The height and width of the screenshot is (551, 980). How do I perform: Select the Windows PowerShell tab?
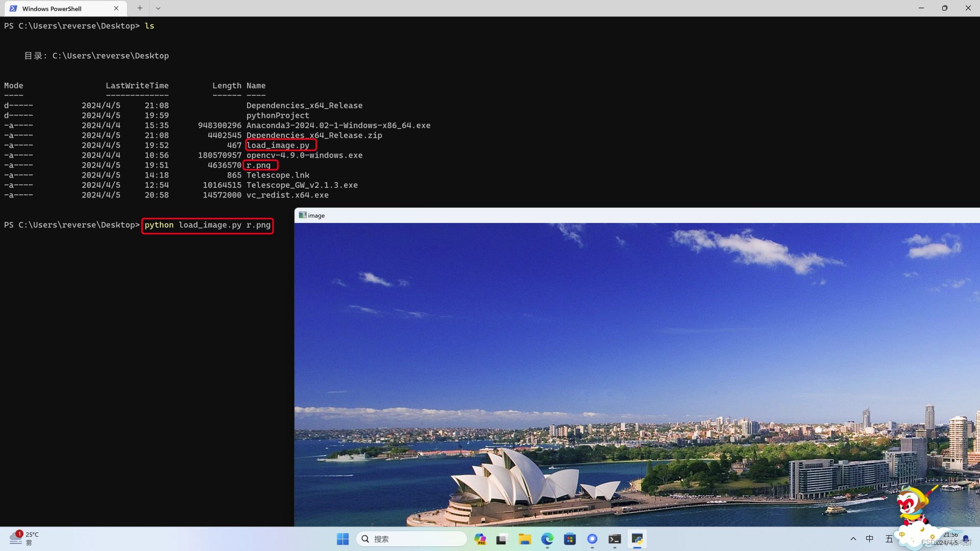pos(56,8)
